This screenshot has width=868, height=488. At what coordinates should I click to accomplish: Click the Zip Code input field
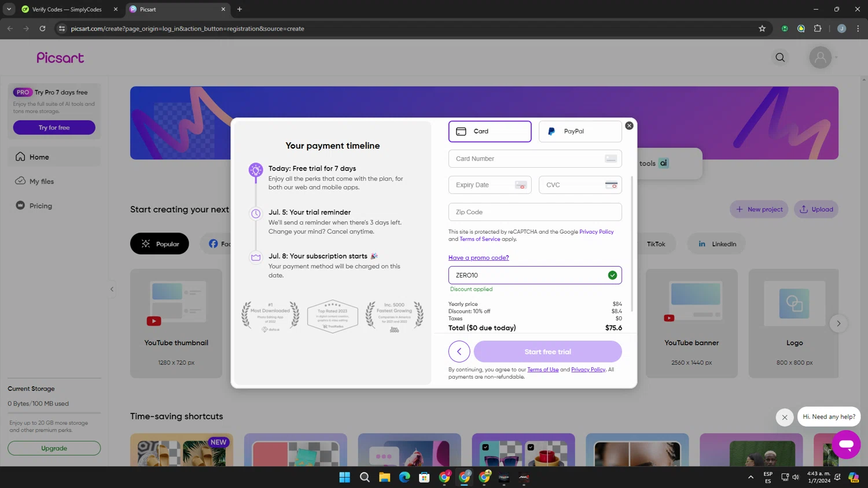tap(534, 212)
